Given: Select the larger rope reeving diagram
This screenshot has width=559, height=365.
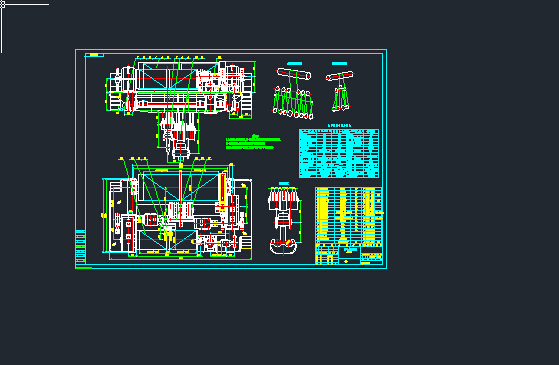Looking at the screenshot, I should pos(293,94).
